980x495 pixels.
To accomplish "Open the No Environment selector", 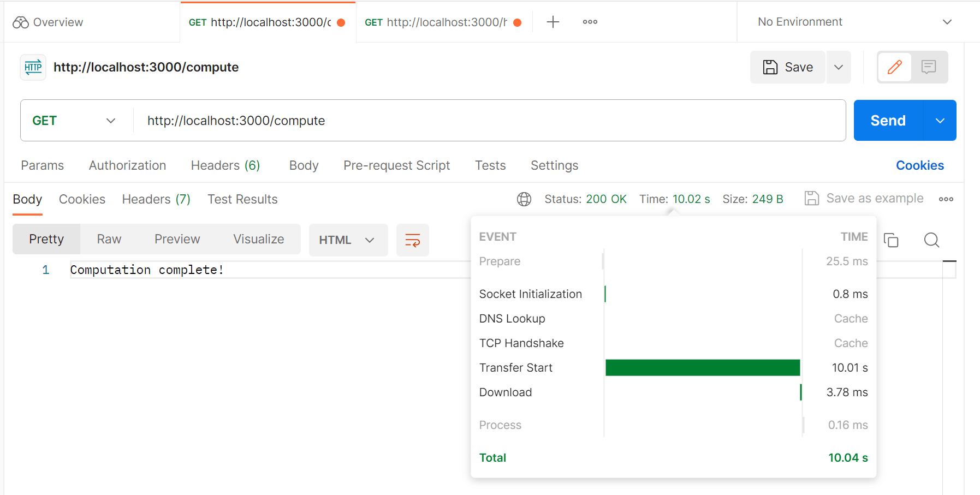I will (x=854, y=22).
